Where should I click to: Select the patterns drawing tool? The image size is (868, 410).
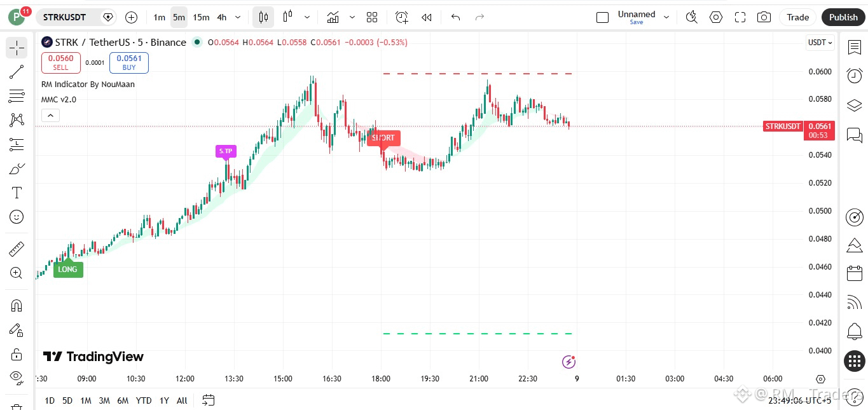[17, 120]
